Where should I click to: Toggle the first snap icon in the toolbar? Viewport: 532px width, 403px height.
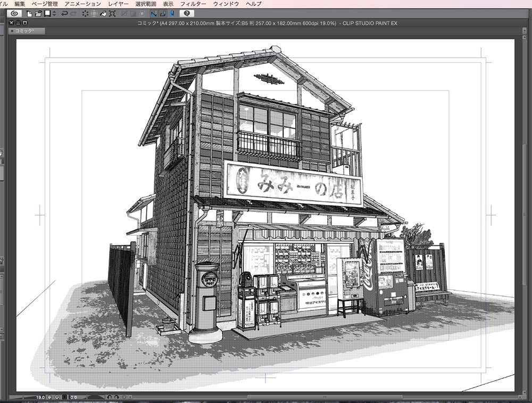[153, 13]
